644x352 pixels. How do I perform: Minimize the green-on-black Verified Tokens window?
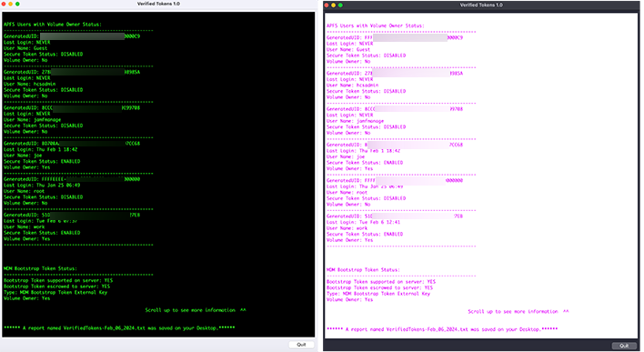[11, 4]
